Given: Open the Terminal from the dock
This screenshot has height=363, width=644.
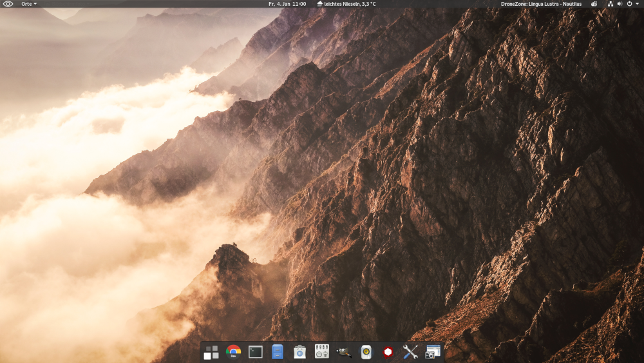Looking at the screenshot, I should coord(256,352).
